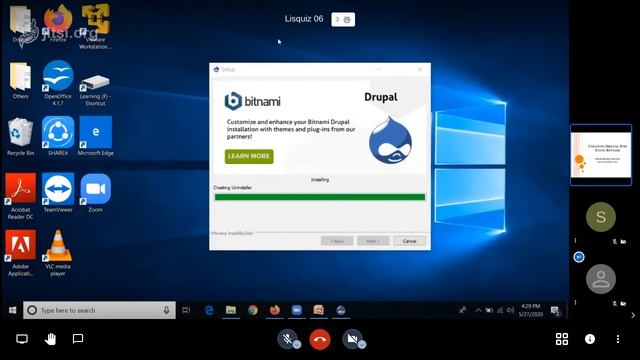Show meeting info

(x=590, y=339)
